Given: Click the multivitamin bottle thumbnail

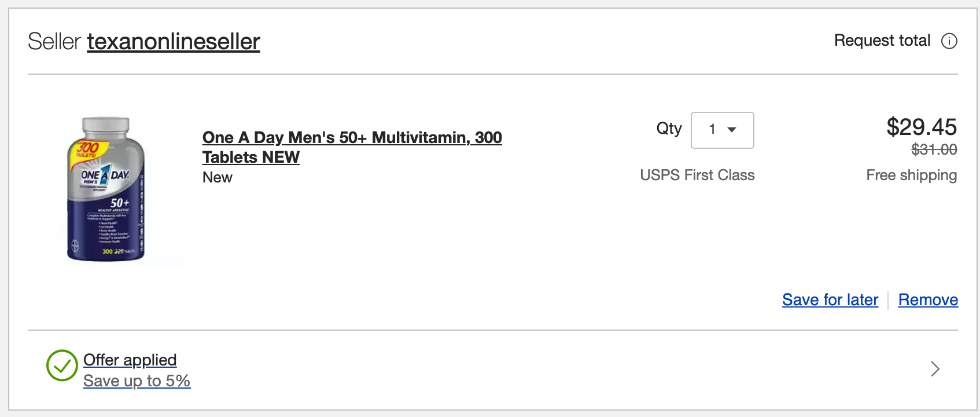Looking at the screenshot, I should (106, 189).
